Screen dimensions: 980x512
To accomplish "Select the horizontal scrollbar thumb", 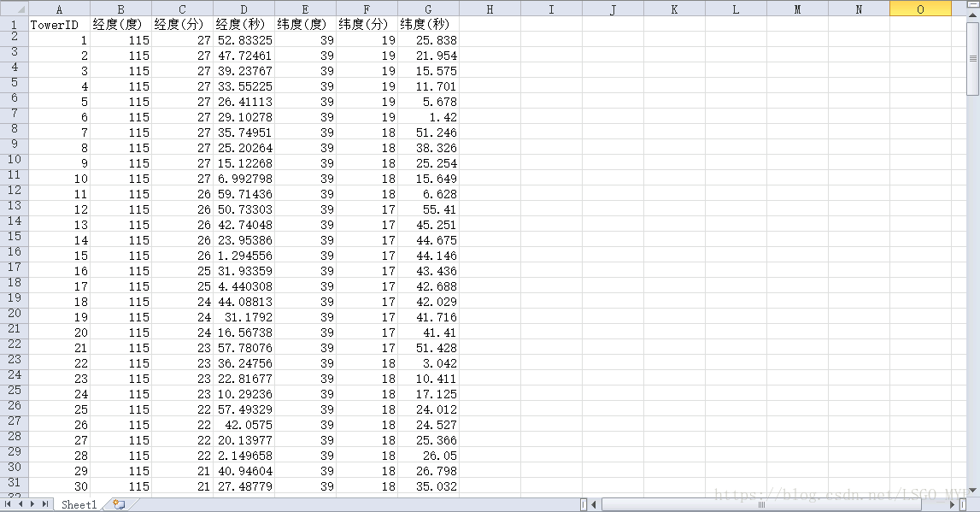I will 761,504.
